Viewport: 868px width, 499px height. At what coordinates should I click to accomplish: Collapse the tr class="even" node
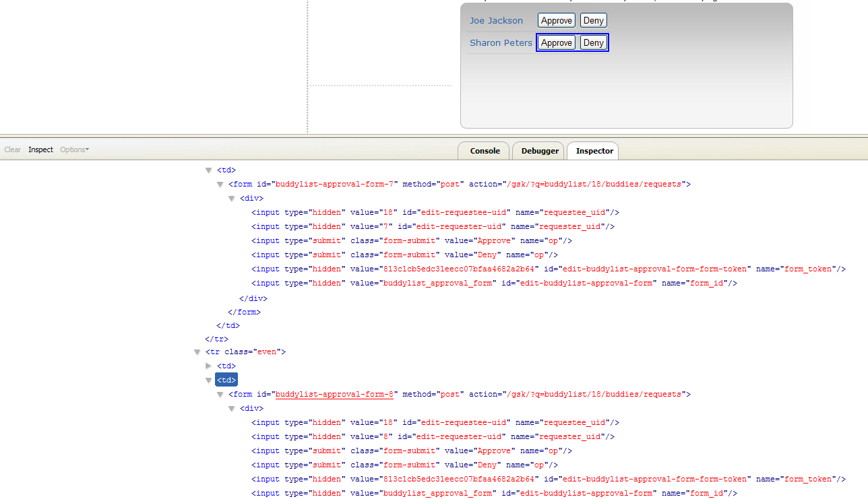197,352
